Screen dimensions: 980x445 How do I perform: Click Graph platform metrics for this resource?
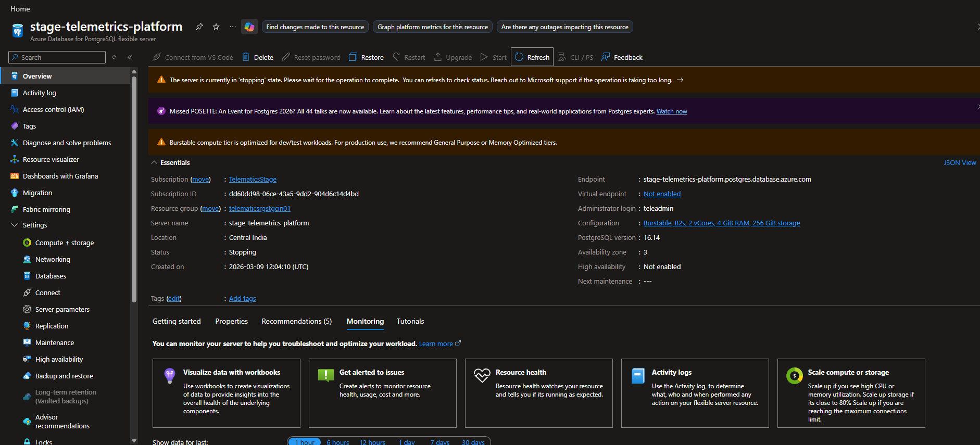click(x=433, y=27)
